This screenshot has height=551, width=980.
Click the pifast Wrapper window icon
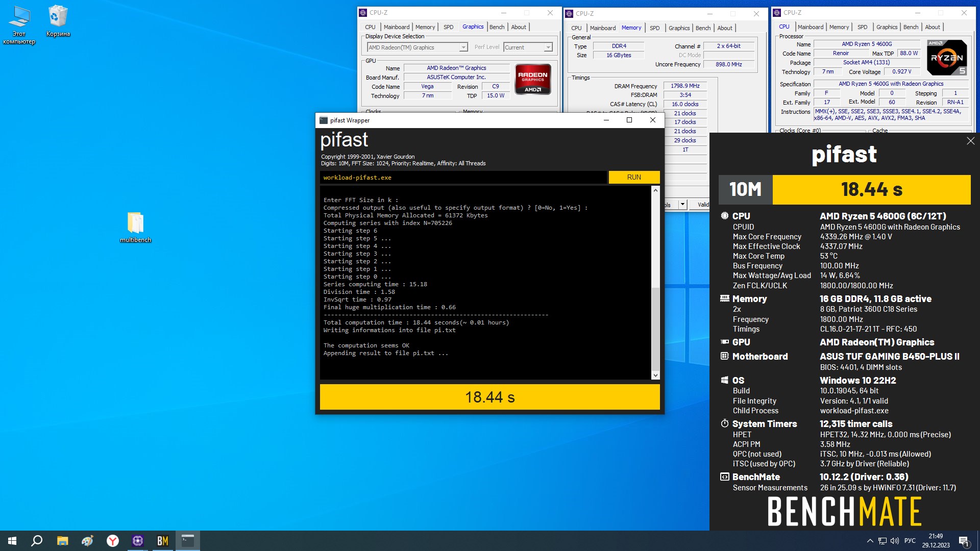click(324, 120)
